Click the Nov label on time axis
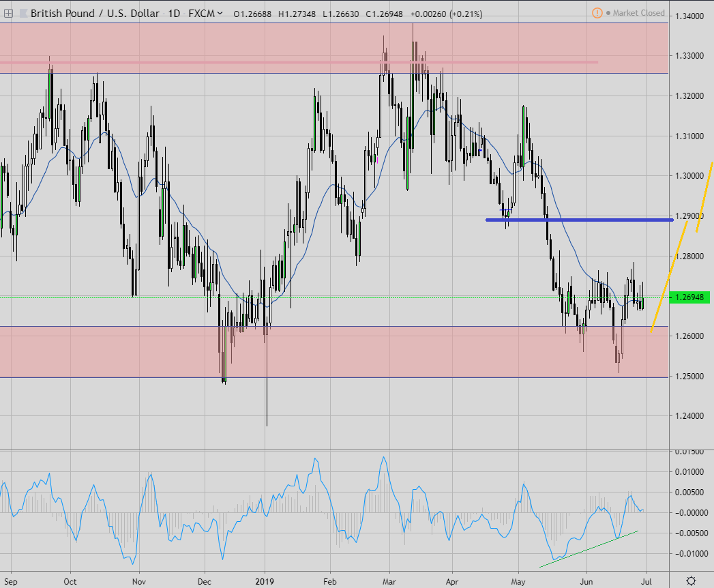The image size is (714, 588). (x=138, y=580)
